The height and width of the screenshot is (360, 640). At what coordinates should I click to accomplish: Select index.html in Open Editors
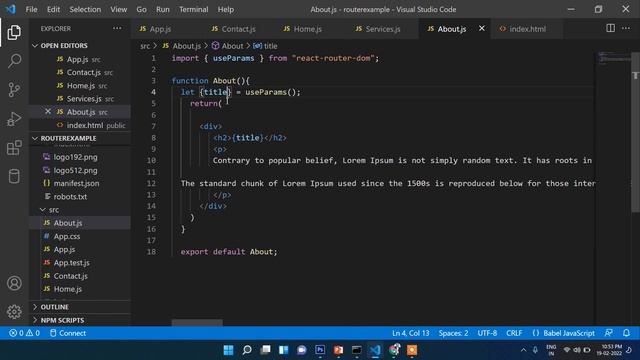[x=80, y=125]
